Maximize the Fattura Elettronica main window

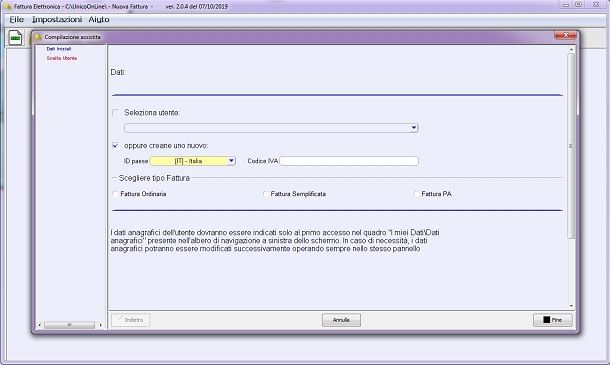coord(579,5)
